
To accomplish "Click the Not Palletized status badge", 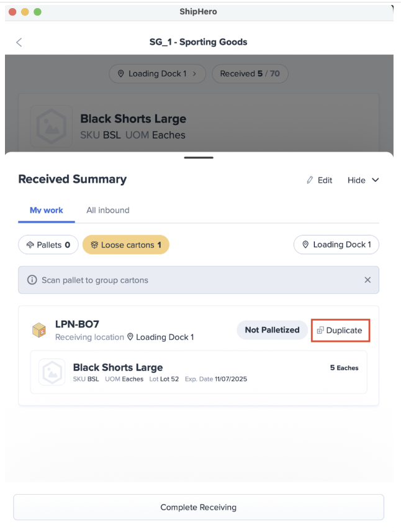I will 272,330.
